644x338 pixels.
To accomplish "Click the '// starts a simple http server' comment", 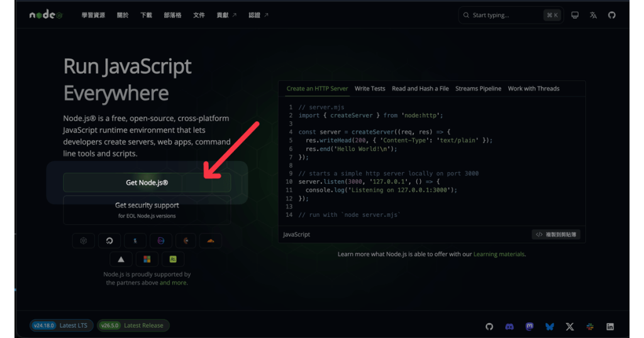I will point(388,173).
